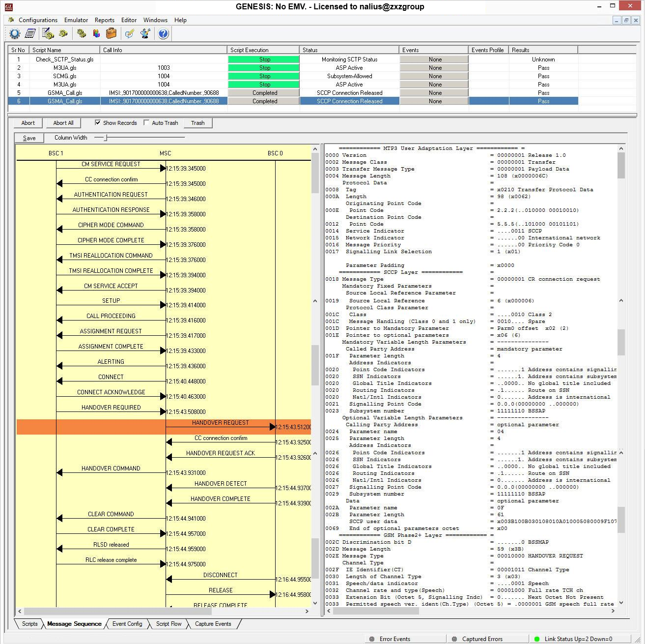Click the Abort All button
This screenshot has height=644, width=645.
pyautogui.click(x=63, y=123)
